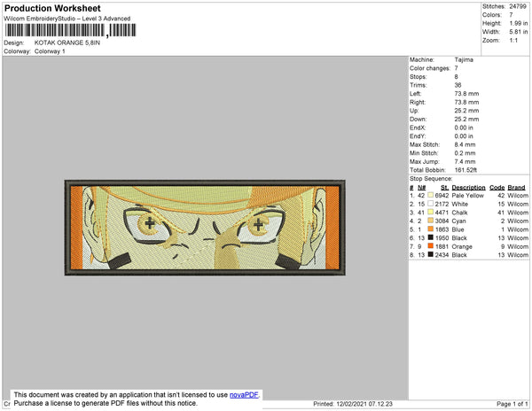Click the printed date '12/02/2021 07.12.23'
This screenshot has height=411, width=532.
tap(364, 404)
